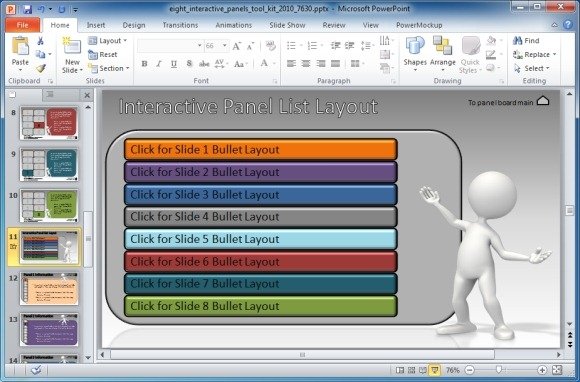The image size is (580, 382).
Task: Click zoom out minus button
Action: click(469, 370)
